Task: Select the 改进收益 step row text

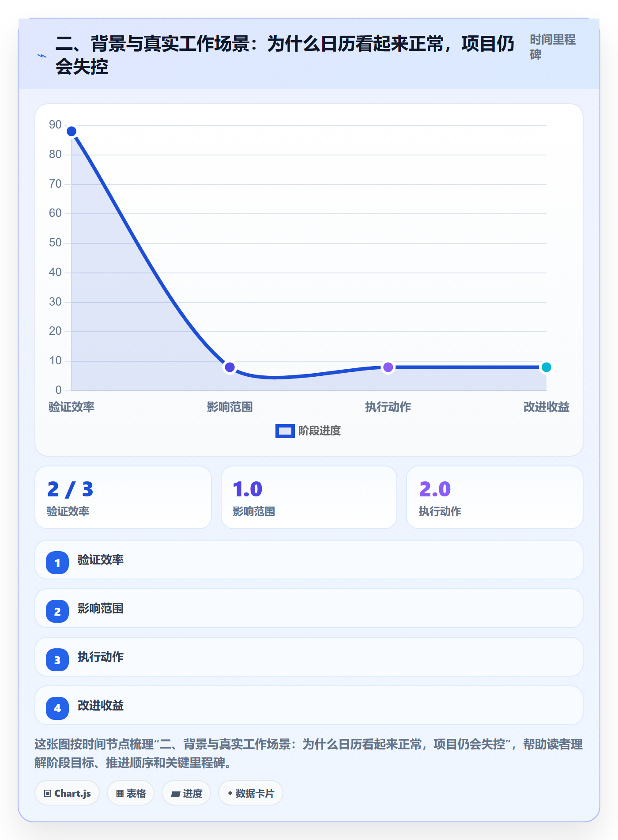Action: coord(101,705)
